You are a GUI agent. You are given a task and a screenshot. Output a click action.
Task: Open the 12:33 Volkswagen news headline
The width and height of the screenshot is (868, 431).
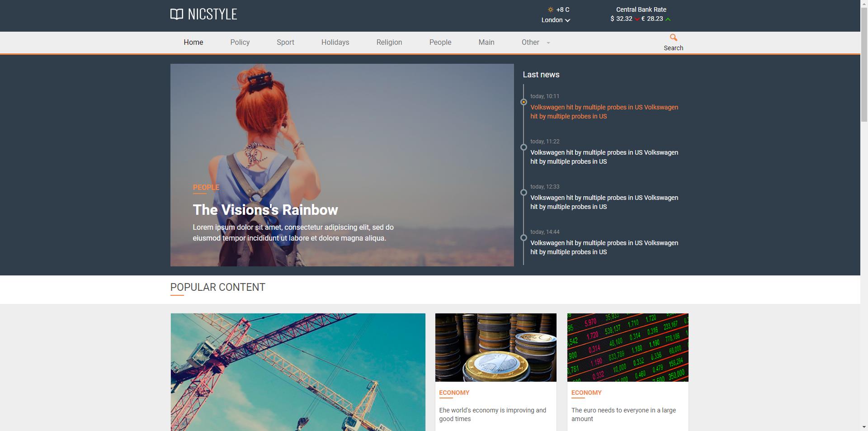point(604,202)
